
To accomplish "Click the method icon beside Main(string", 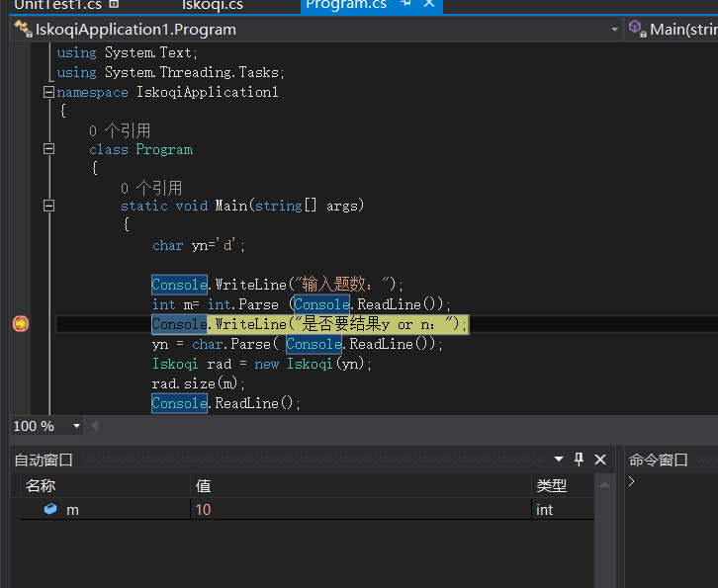I will (637, 29).
